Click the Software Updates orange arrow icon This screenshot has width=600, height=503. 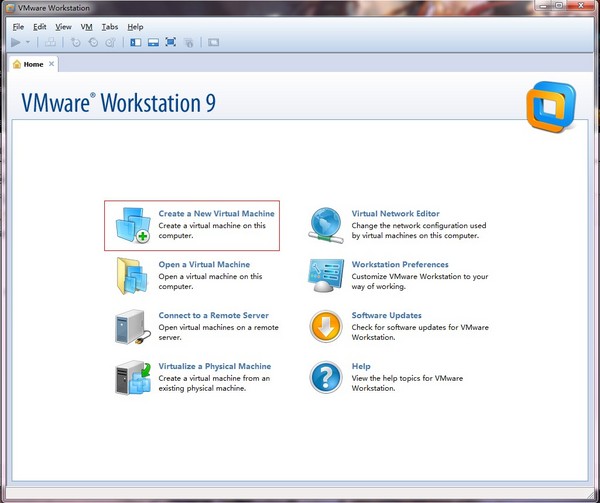click(326, 326)
